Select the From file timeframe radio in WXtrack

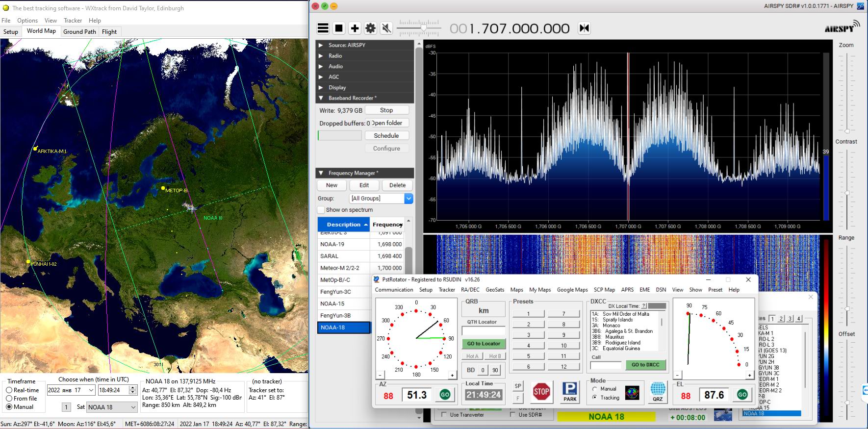9,399
